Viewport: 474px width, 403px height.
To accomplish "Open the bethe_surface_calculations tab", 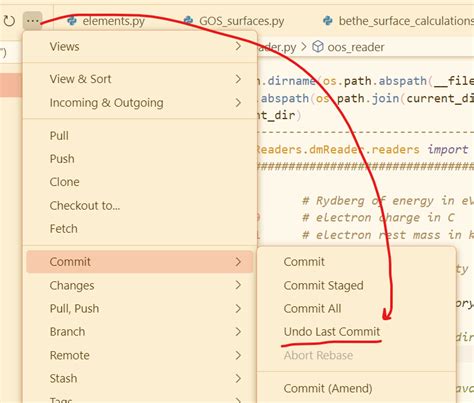I will (x=406, y=21).
